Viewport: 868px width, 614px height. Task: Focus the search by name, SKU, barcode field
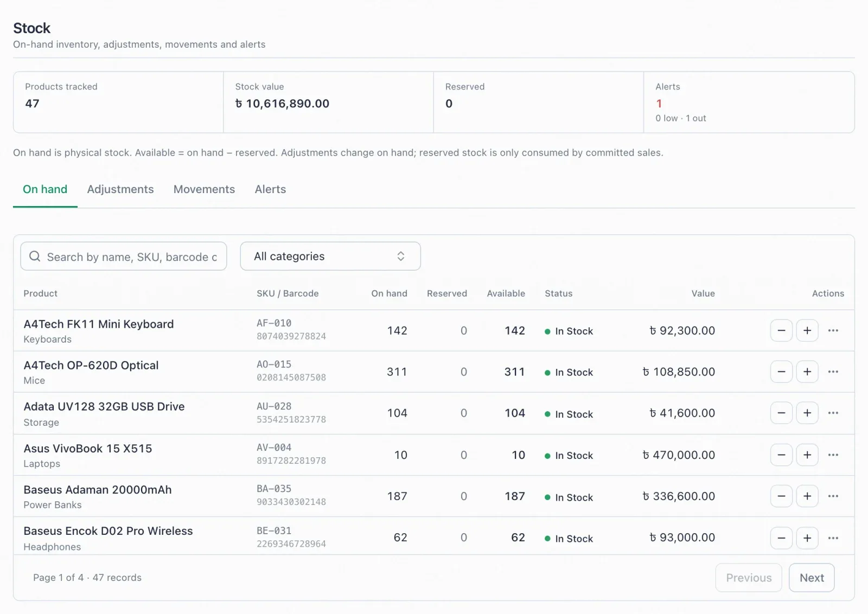pyautogui.click(x=124, y=256)
